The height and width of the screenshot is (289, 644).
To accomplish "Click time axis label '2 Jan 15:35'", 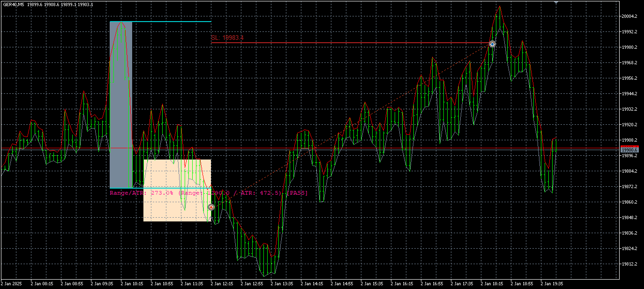I will click(x=372, y=284).
